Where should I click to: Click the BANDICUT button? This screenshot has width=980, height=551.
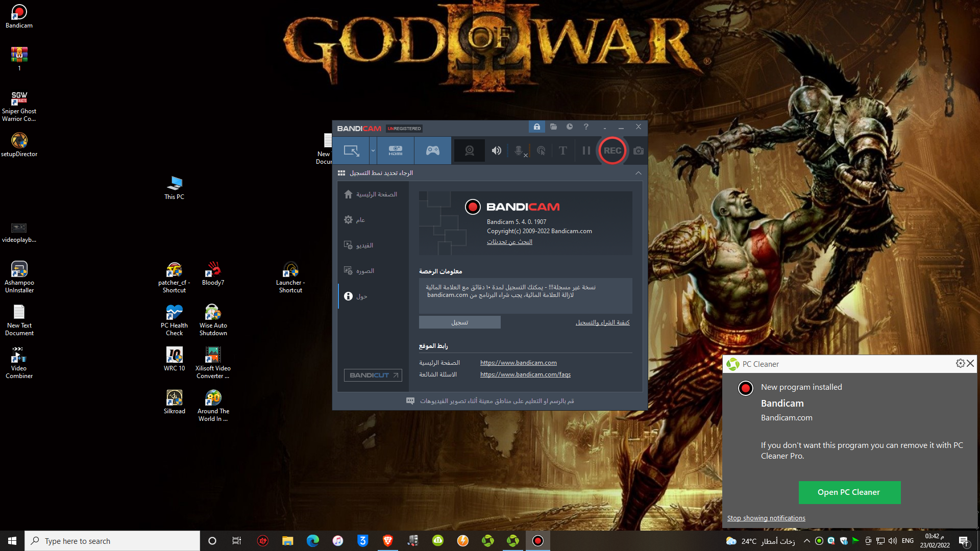(373, 375)
